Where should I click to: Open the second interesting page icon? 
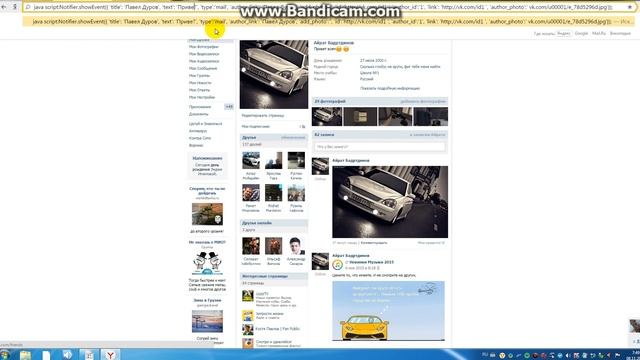point(248,316)
